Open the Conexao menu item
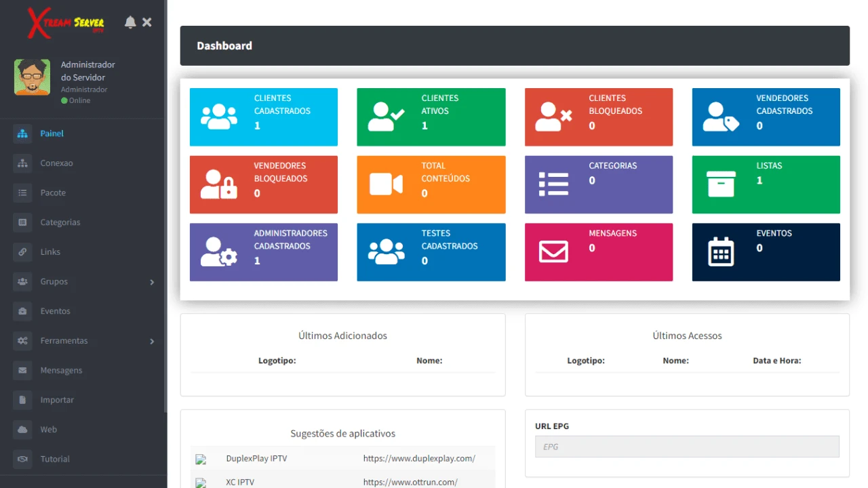This screenshot has height=488, width=868. (56, 163)
